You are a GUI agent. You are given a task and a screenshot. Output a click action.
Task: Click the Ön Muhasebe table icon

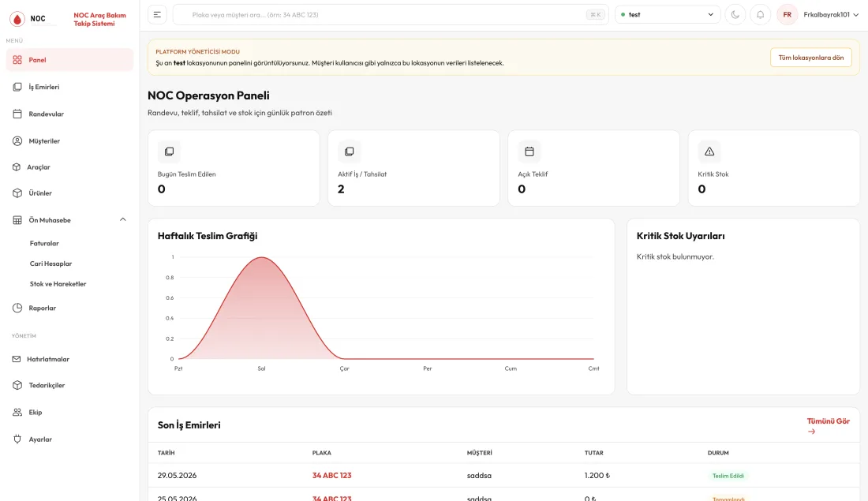(17, 220)
